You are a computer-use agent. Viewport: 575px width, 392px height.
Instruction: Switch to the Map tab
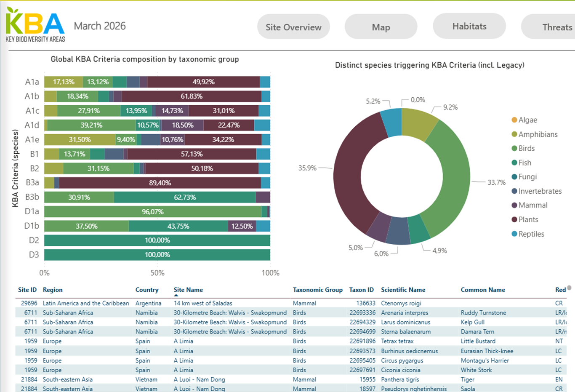pos(381,27)
